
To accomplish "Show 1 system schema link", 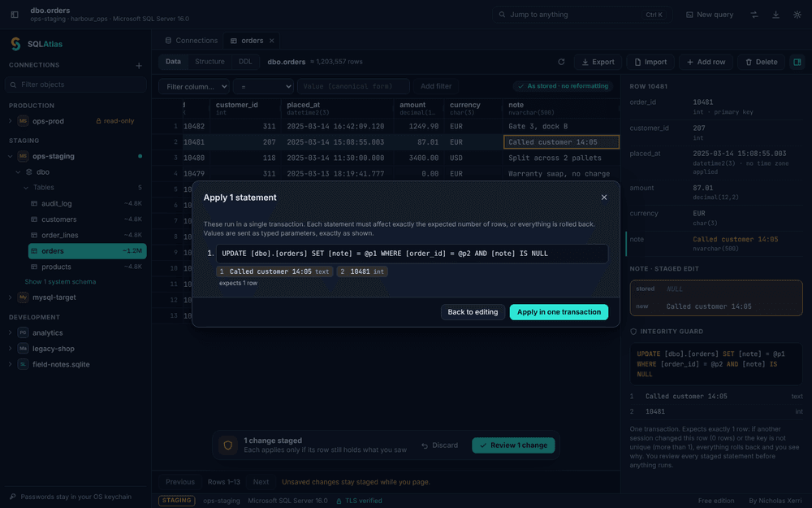I will (x=60, y=281).
